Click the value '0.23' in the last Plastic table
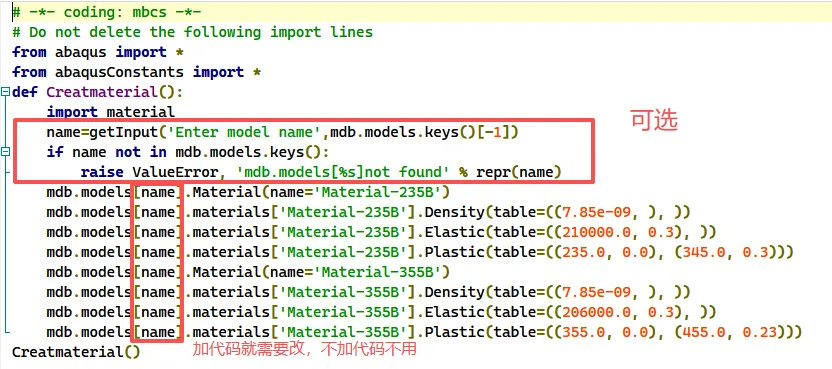This screenshot has width=832, height=369. point(760,332)
